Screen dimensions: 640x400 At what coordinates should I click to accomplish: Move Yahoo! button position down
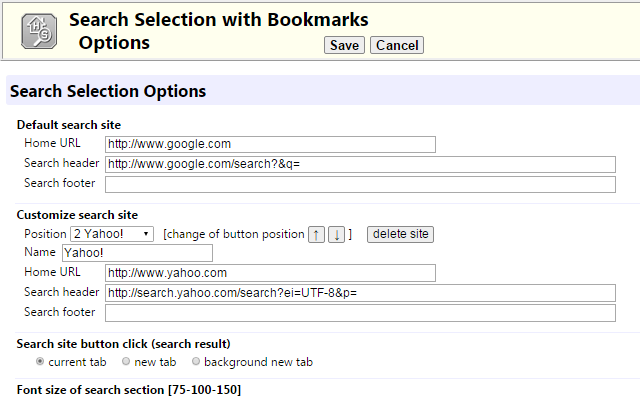click(337, 235)
